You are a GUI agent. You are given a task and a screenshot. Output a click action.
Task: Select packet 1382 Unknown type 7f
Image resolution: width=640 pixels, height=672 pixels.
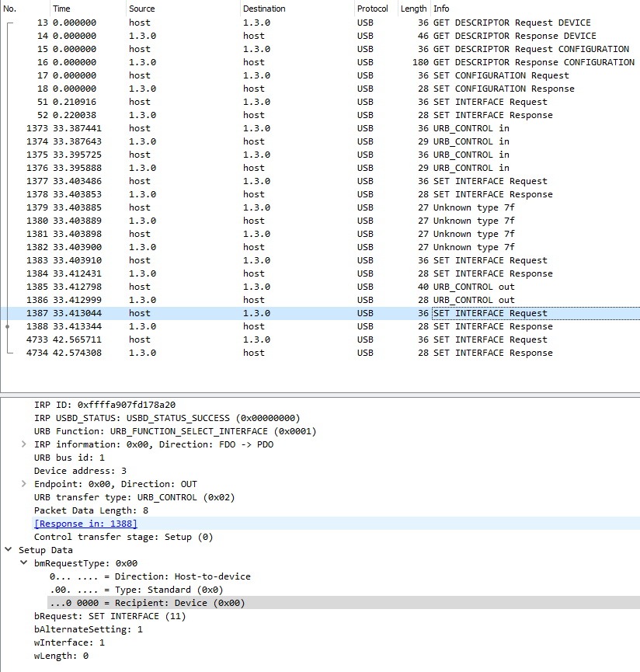tap(320, 247)
